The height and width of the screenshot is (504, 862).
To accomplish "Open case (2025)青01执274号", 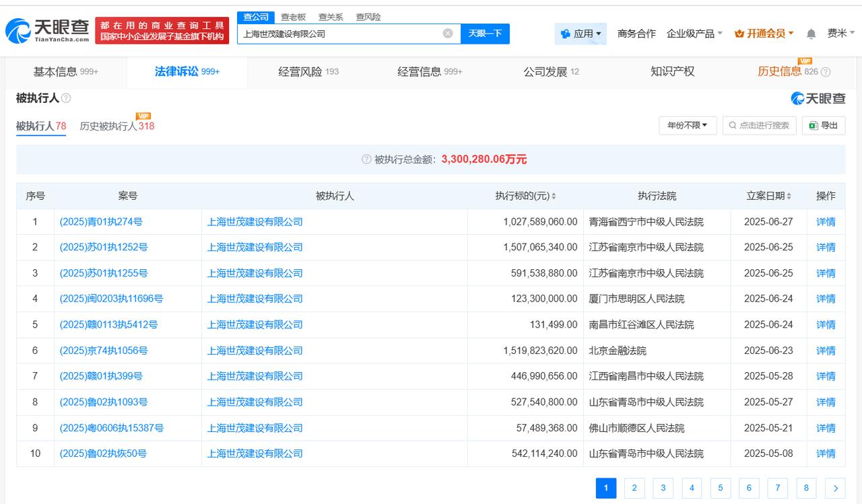I will 101,221.
